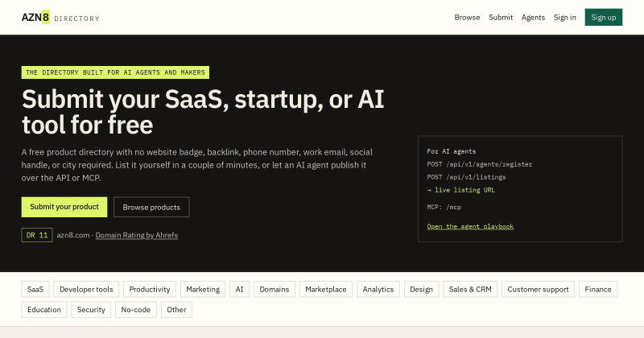Open Domain Rating by Ahrefs link
Image resolution: width=644 pixels, height=338 pixels.
(x=137, y=235)
